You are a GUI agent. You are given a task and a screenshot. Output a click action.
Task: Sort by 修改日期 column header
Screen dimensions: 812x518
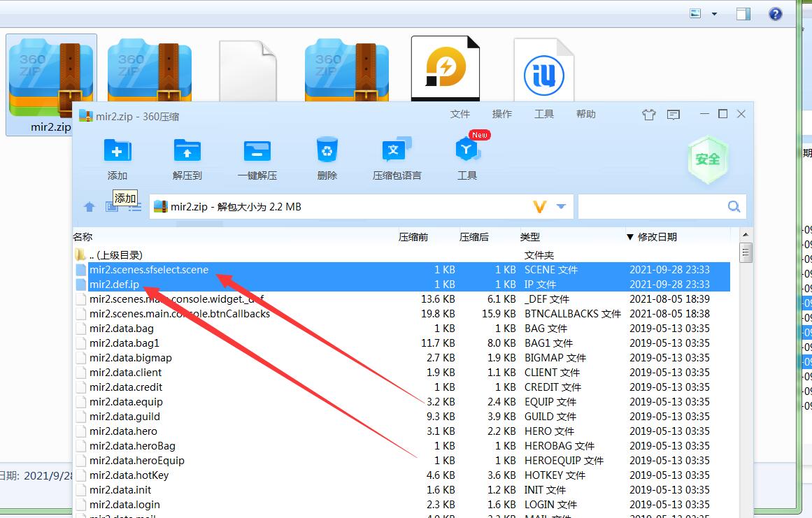point(656,237)
